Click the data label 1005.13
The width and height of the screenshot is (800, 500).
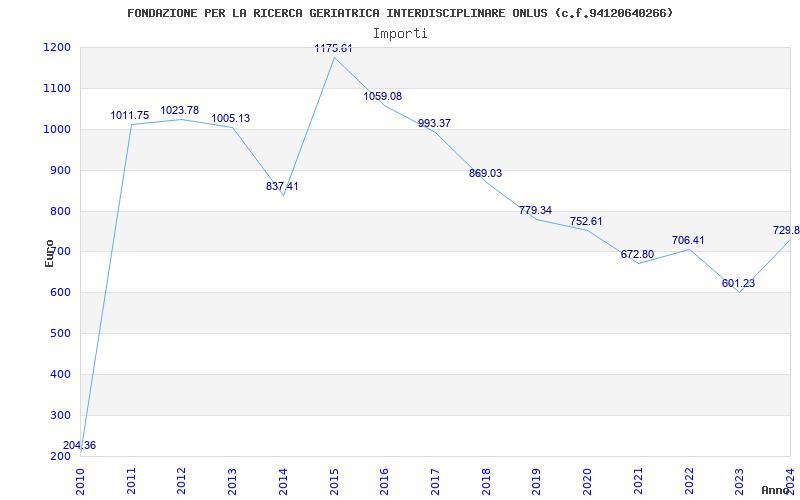point(231,118)
